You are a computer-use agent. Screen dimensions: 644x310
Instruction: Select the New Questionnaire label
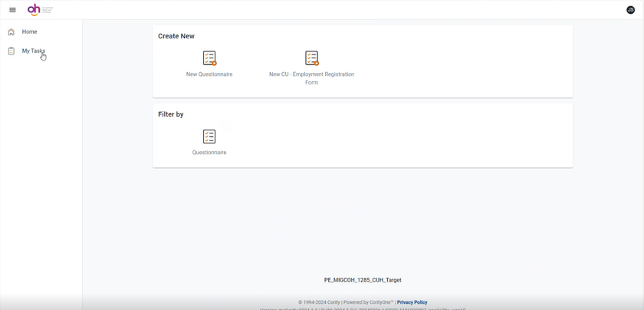pyautogui.click(x=209, y=74)
